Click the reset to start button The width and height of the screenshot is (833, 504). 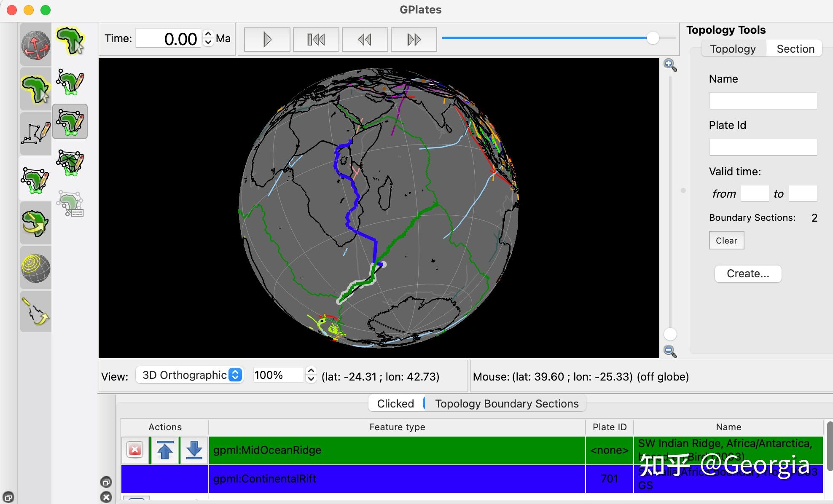coord(316,40)
